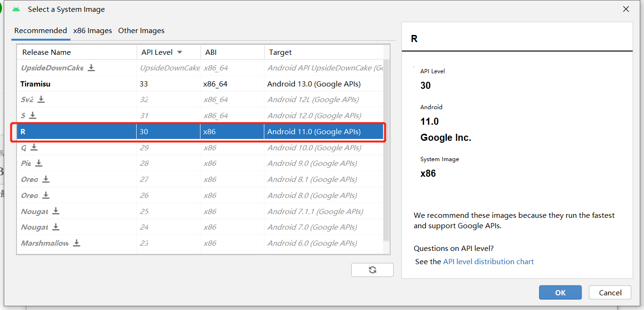Select the R release name cell

(x=77, y=131)
